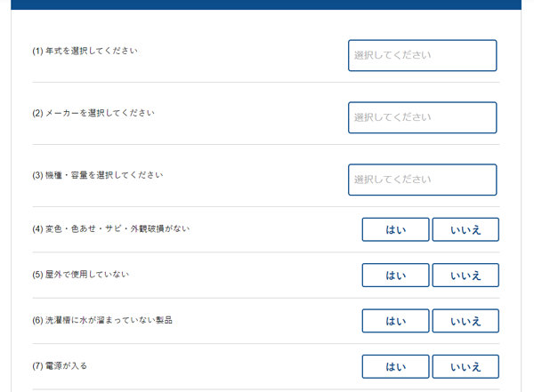
Task: Click the (7) 電源が入る question text
Action: 60,366
